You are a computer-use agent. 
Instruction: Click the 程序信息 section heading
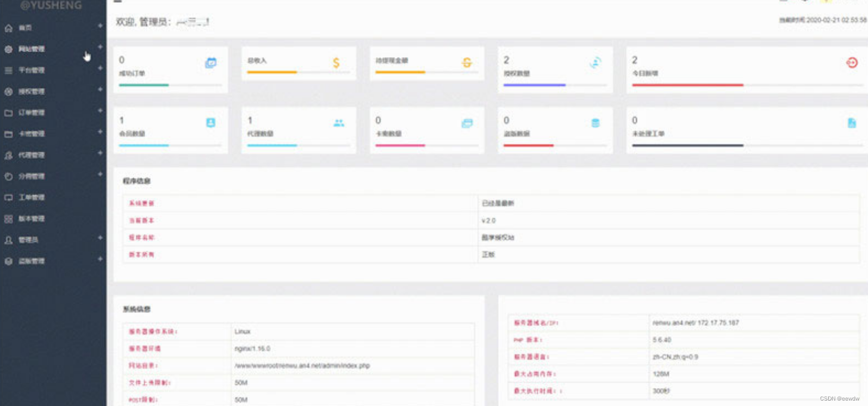pyautogui.click(x=137, y=181)
